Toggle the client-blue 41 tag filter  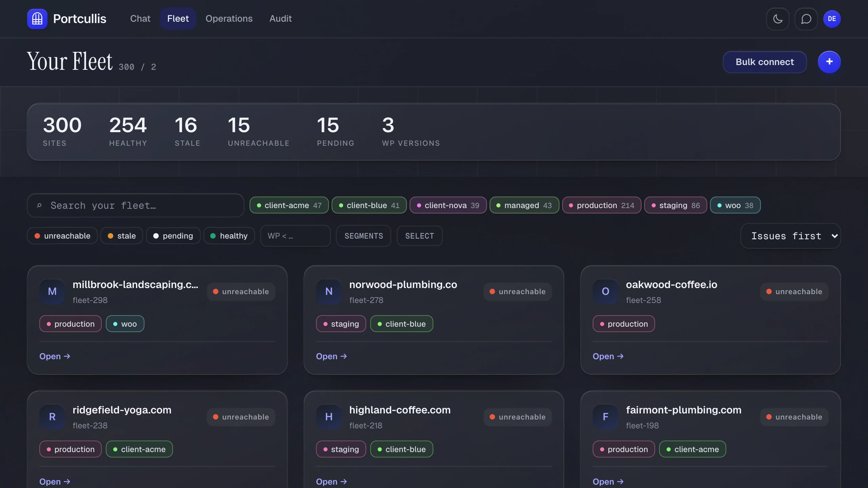tap(369, 205)
